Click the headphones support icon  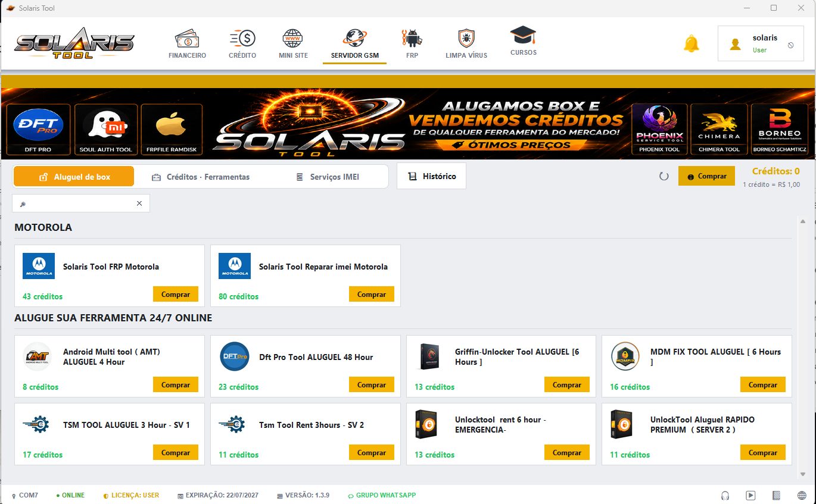725,495
